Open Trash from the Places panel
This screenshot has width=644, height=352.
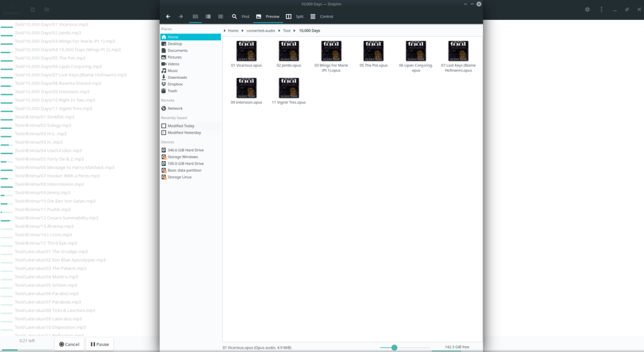pyautogui.click(x=173, y=91)
